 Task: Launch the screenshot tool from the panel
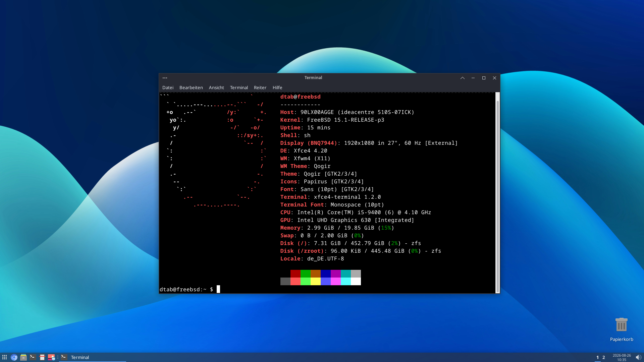coord(51,357)
